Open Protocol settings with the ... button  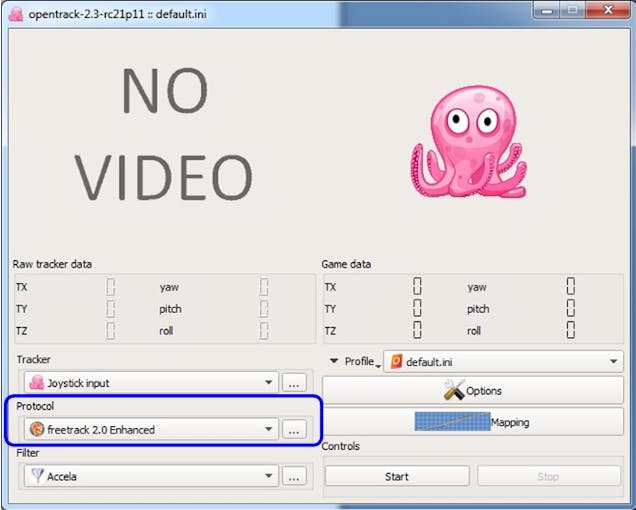click(x=294, y=429)
